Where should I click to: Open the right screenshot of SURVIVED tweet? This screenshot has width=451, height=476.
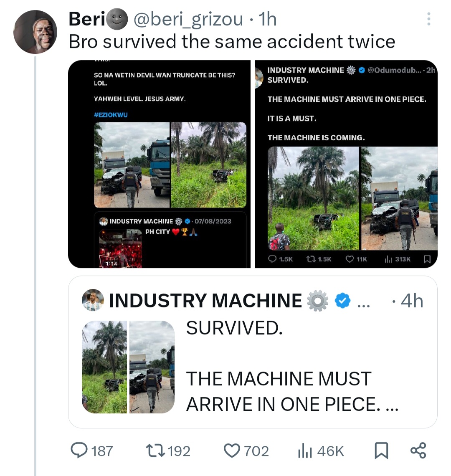[346, 164]
